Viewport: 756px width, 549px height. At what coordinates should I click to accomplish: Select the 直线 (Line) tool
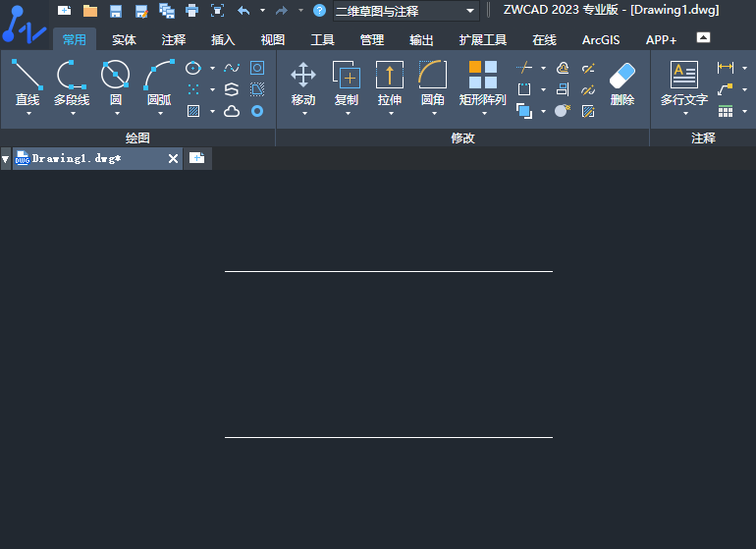(x=27, y=82)
